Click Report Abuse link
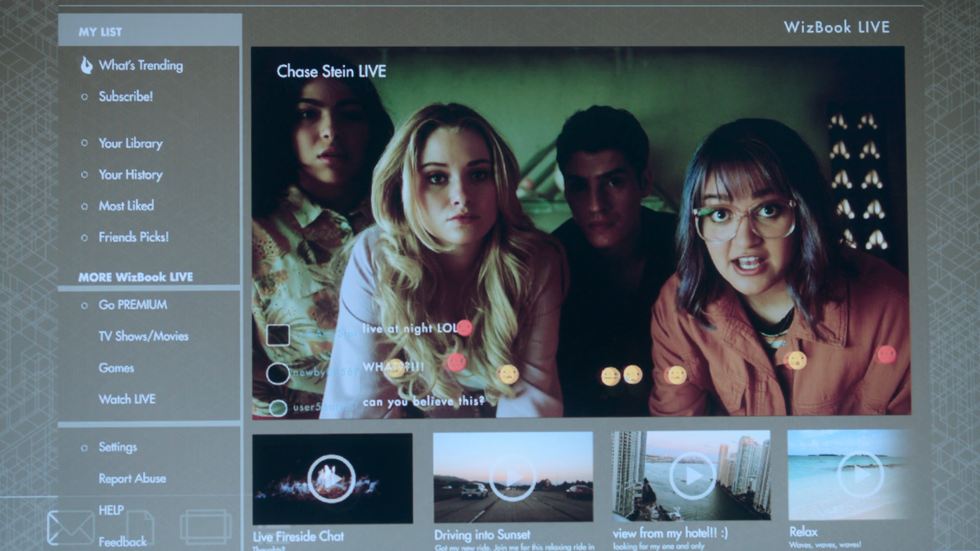This screenshot has width=980, height=551. (132, 479)
